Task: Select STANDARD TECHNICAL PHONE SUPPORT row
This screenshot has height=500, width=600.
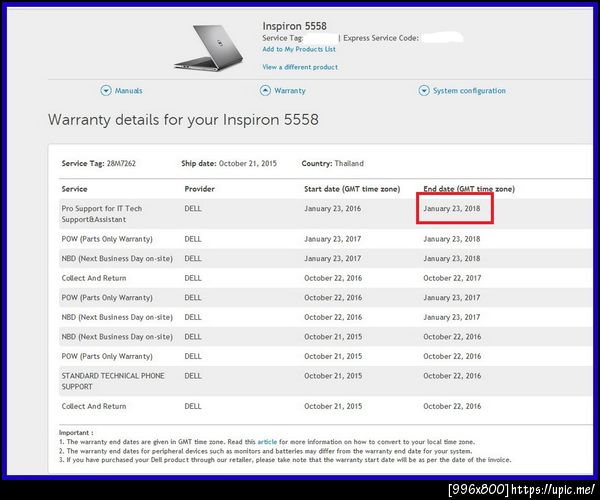Action: pos(326,381)
